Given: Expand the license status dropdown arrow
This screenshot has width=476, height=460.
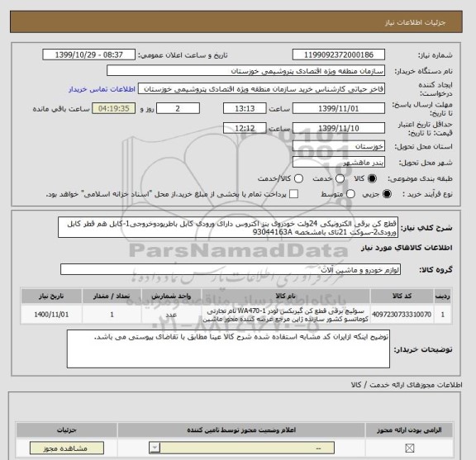Looking at the screenshot, I should (x=155, y=448).
